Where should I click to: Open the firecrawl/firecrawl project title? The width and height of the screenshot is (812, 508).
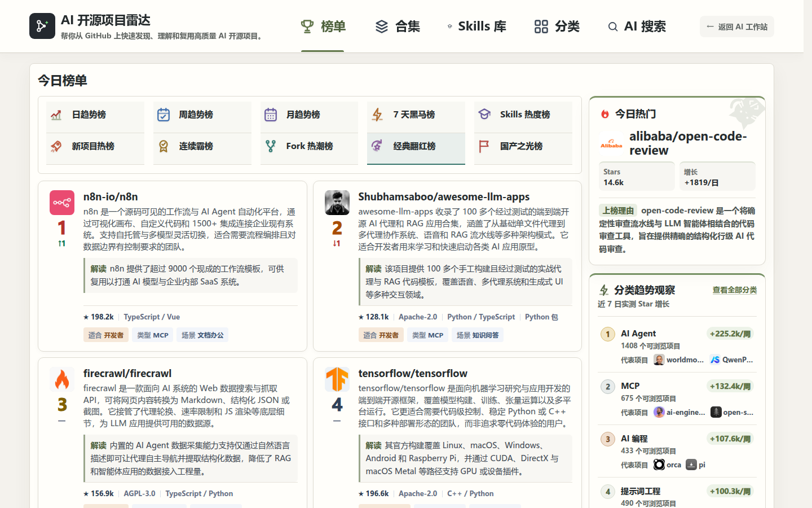point(127,373)
